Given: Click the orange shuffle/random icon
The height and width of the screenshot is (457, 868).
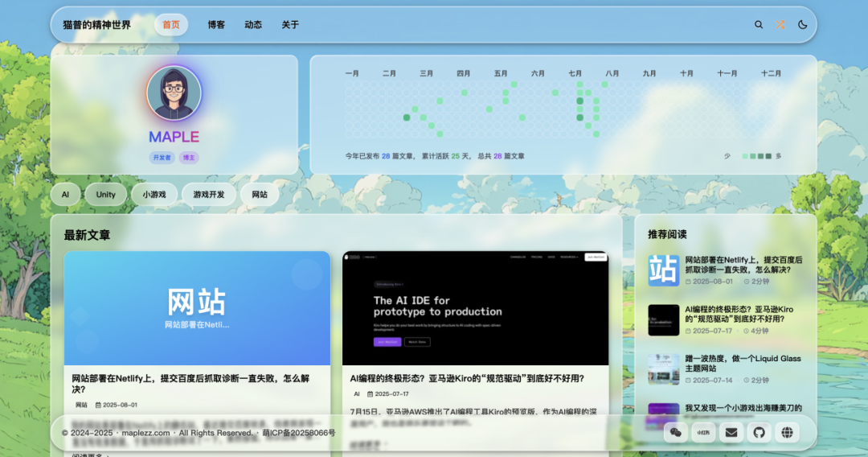Looking at the screenshot, I should click(780, 25).
